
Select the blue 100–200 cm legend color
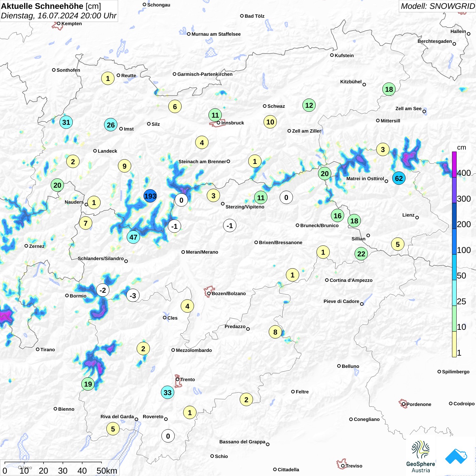pyautogui.click(x=454, y=241)
